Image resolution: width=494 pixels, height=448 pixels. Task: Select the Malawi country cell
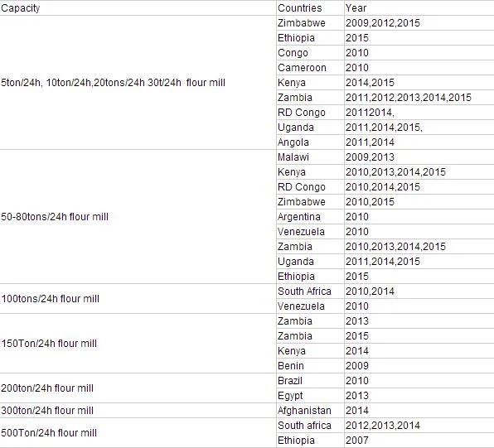[310, 157]
